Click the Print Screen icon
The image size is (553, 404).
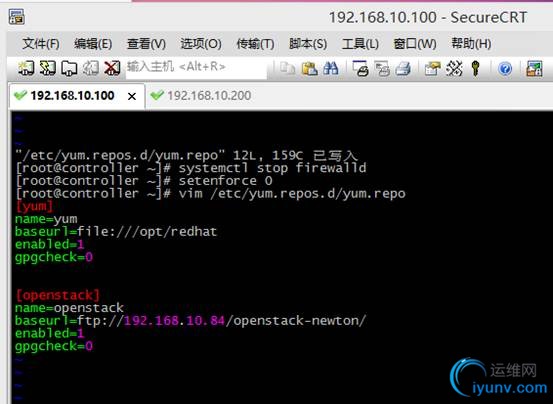tap(360, 68)
